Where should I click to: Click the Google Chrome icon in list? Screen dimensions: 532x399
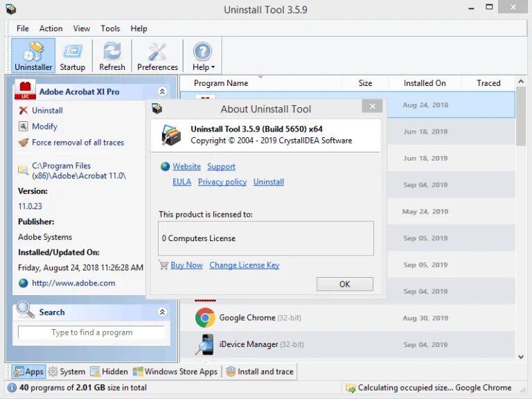pyautogui.click(x=205, y=317)
